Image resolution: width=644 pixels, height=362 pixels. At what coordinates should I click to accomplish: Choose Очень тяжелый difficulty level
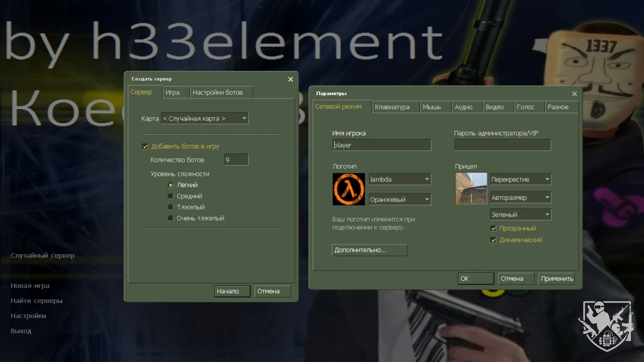pyautogui.click(x=170, y=218)
